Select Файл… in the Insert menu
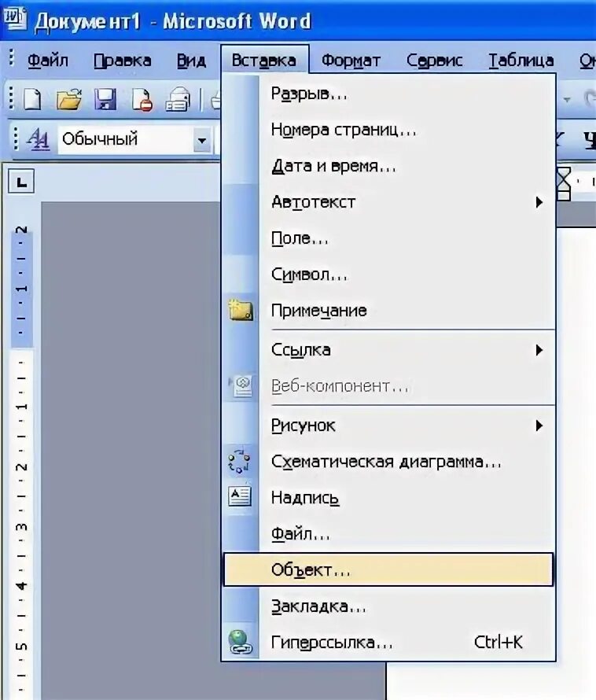This screenshot has width=596, height=700. point(389,533)
